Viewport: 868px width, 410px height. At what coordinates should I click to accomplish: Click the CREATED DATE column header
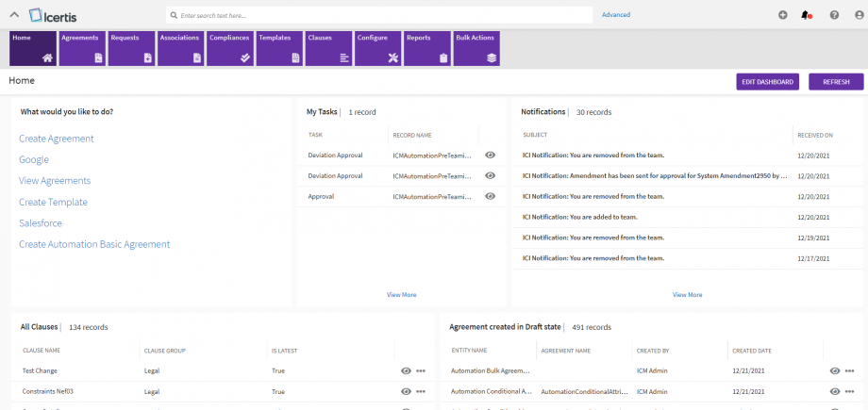pyautogui.click(x=752, y=351)
